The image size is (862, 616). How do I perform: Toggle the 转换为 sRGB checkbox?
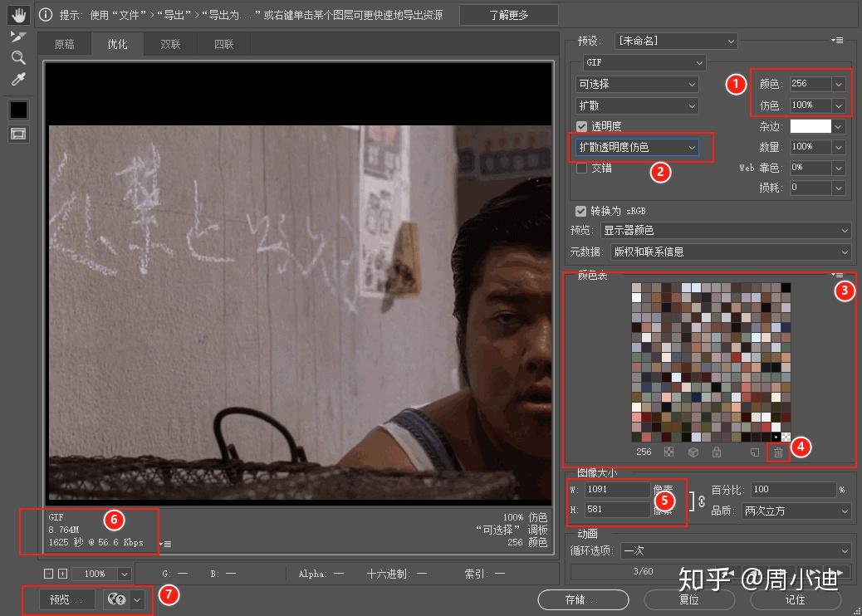tap(580, 211)
